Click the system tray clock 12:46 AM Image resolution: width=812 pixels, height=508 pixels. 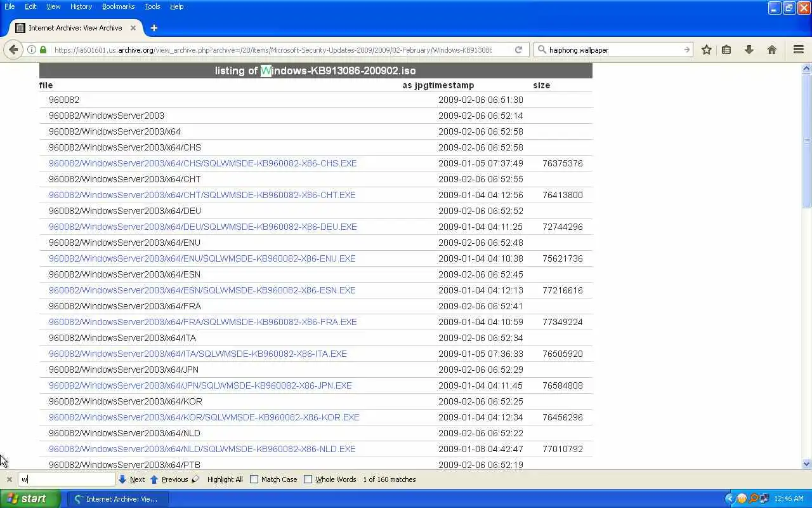click(x=789, y=498)
